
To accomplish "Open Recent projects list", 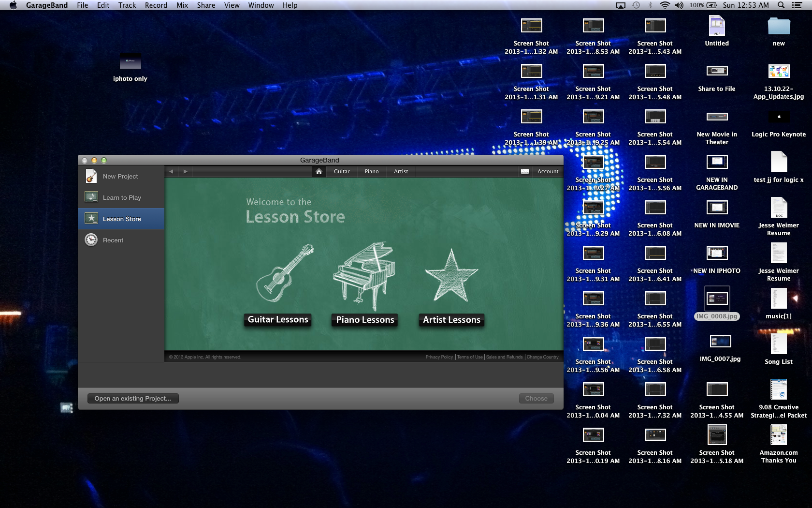I will coord(121,240).
